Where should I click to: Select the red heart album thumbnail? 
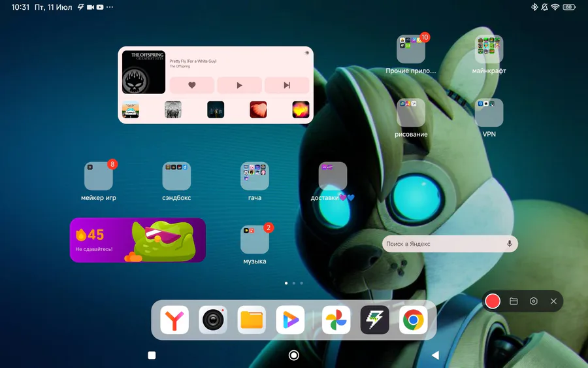point(258,110)
